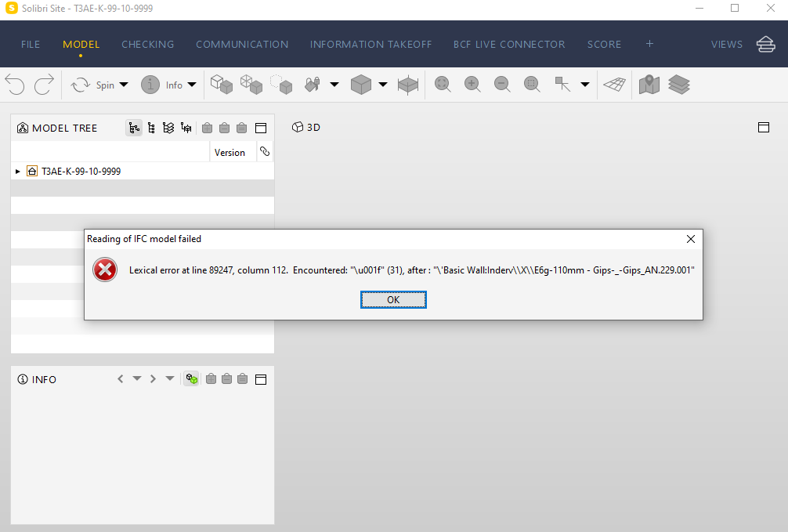The height and width of the screenshot is (532, 788).
Task: Select the T3AE-K-99-10-9999 model row
Action: [143, 172]
